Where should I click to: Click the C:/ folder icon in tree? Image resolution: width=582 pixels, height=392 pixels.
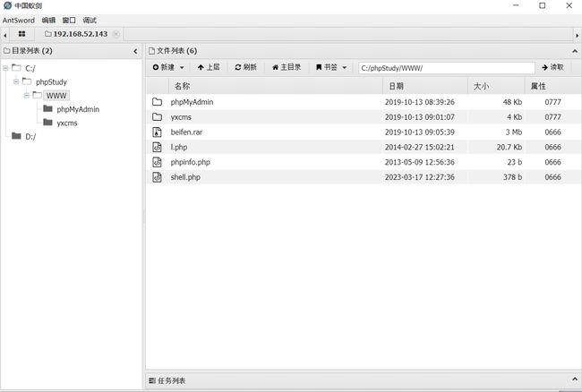[x=16, y=67]
